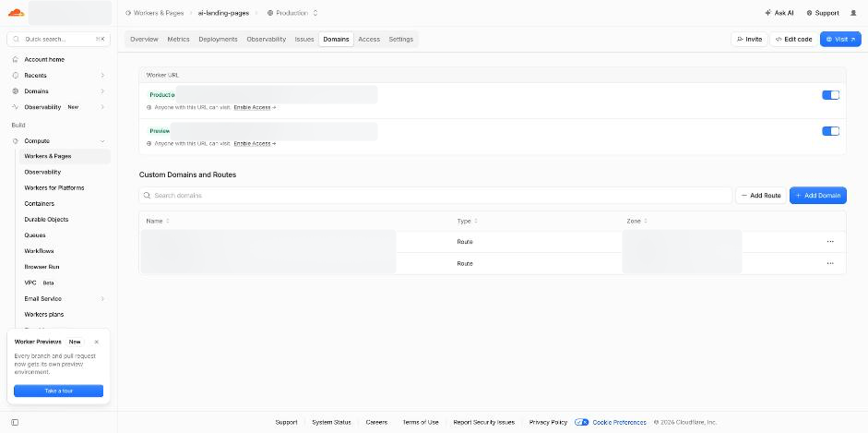Click Enable Access link under Production
The height and width of the screenshot is (433, 868).
pyautogui.click(x=255, y=107)
